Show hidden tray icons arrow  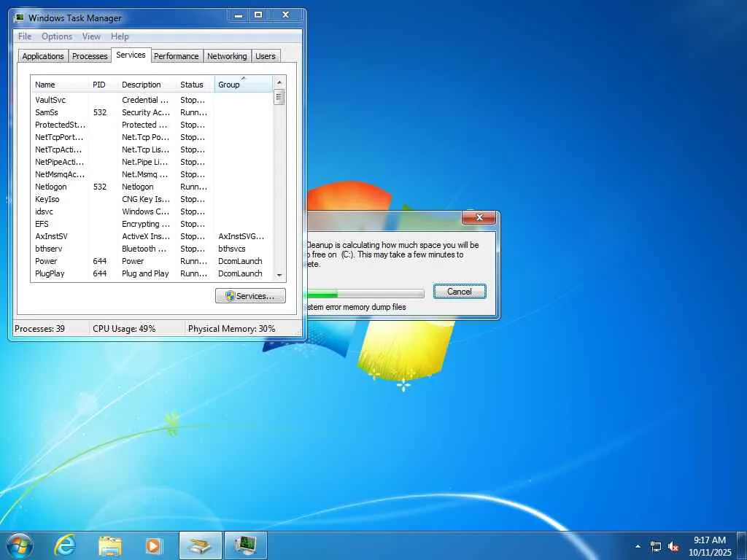(x=638, y=546)
